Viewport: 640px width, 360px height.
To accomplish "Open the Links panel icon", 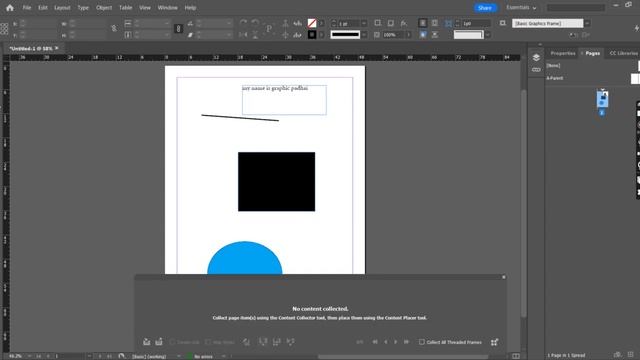I will [536, 70].
